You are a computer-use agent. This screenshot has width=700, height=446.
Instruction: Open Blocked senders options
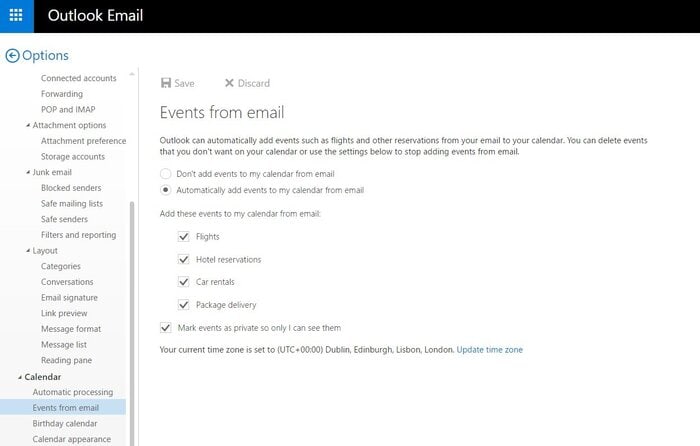(71, 188)
